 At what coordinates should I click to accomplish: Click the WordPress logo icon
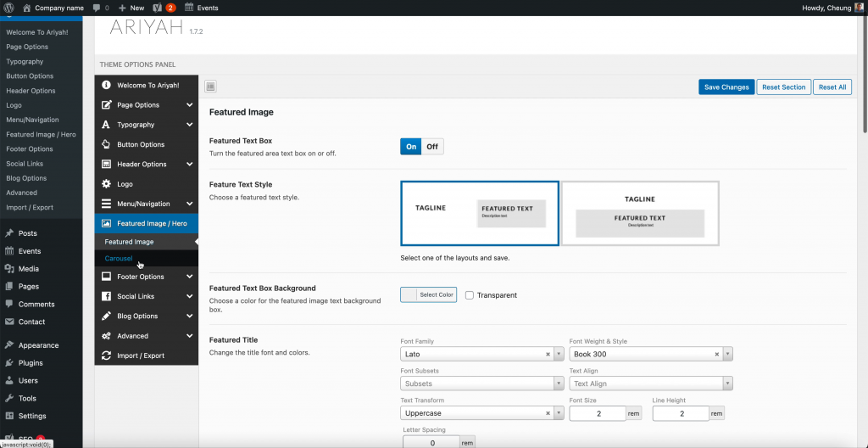click(x=8, y=8)
